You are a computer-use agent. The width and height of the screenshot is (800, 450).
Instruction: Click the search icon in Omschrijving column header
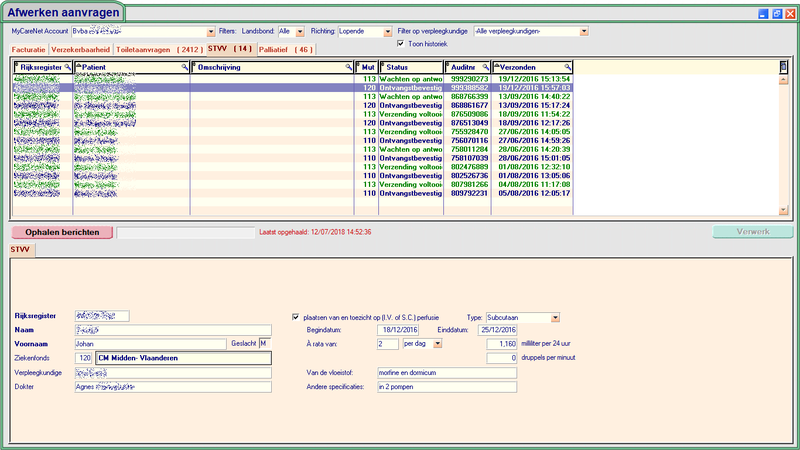(x=349, y=66)
